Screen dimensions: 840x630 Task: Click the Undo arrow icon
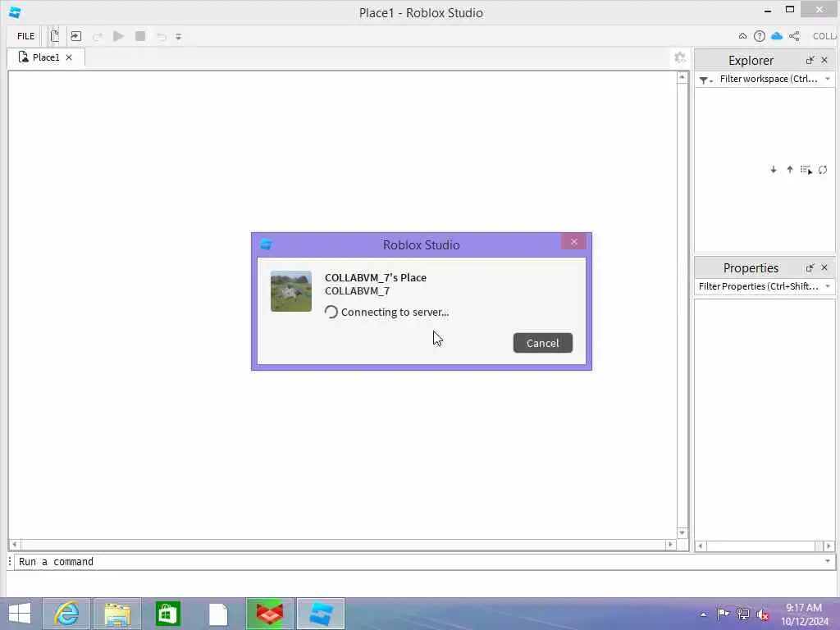click(162, 36)
